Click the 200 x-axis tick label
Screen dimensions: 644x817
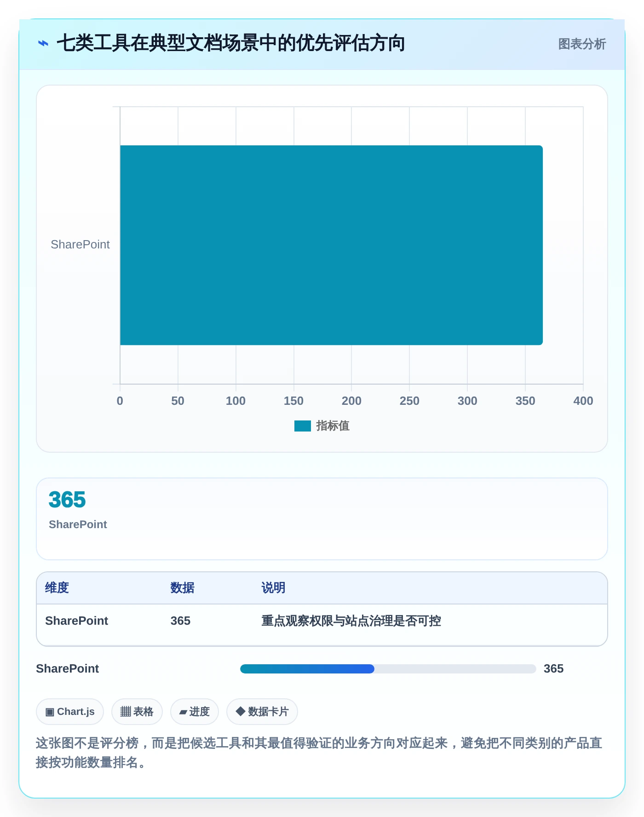coord(351,401)
